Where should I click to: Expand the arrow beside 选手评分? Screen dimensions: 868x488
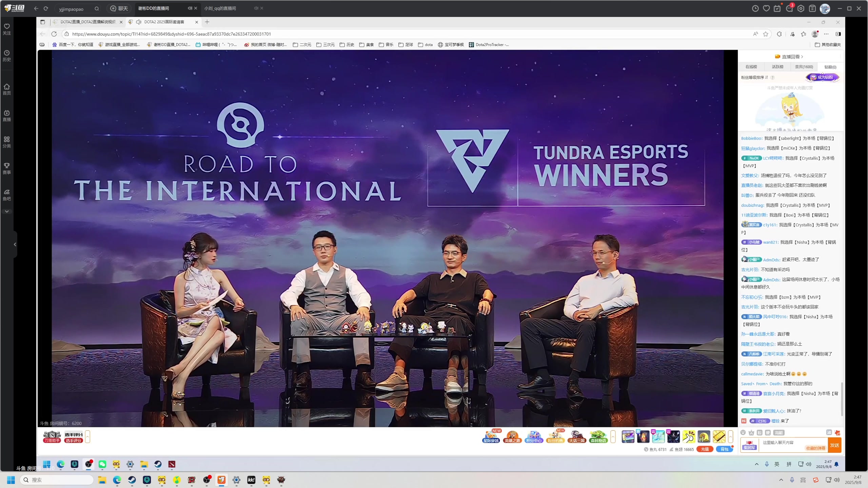(x=87, y=436)
